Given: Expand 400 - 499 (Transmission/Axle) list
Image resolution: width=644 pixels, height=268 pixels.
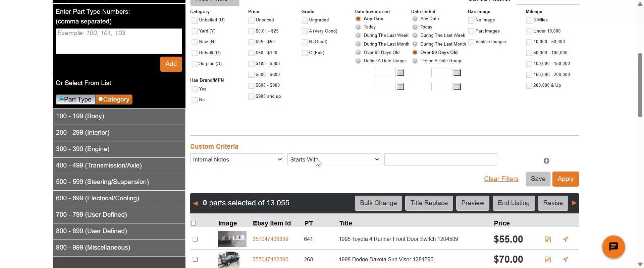Looking at the screenshot, I should [119, 165].
